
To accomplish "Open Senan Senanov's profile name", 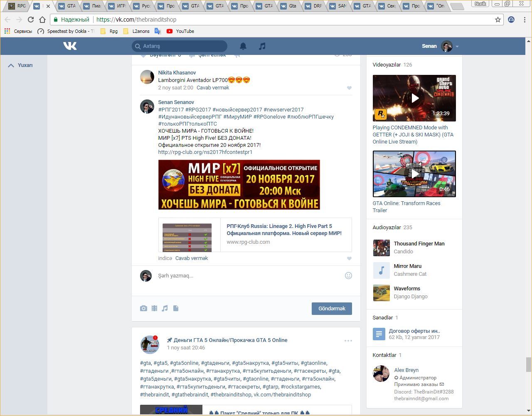I will coord(176,102).
